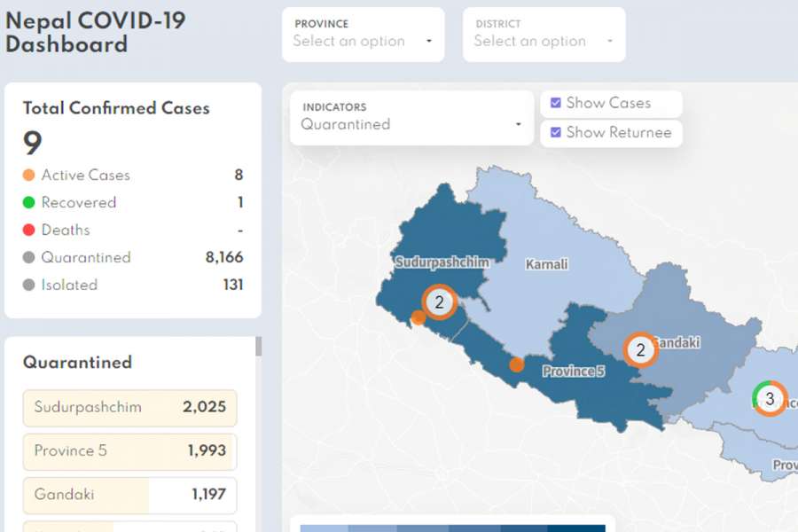Click the orange Active Cases legend dot
The width and height of the screenshot is (798, 532).
pos(29,176)
